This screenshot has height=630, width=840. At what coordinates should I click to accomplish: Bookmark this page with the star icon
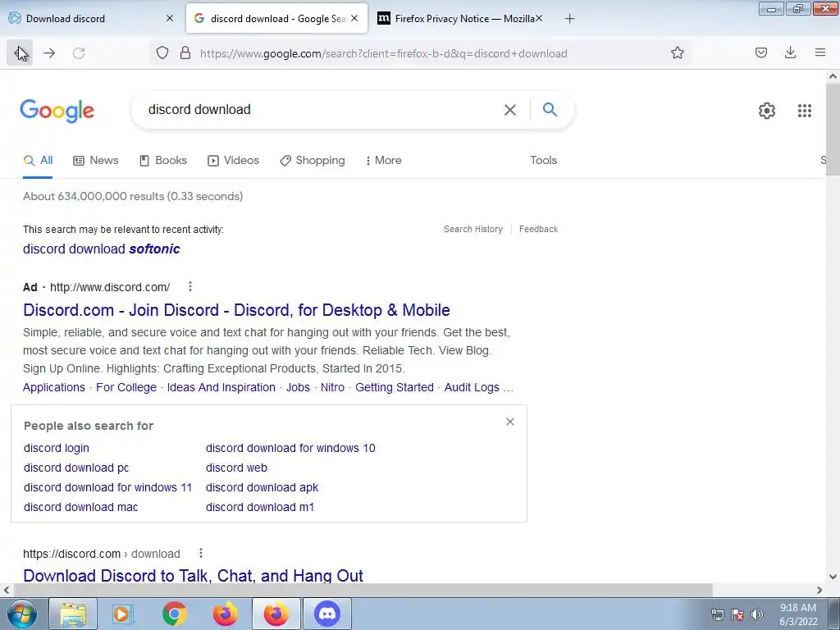pyautogui.click(x=677, y=52)
